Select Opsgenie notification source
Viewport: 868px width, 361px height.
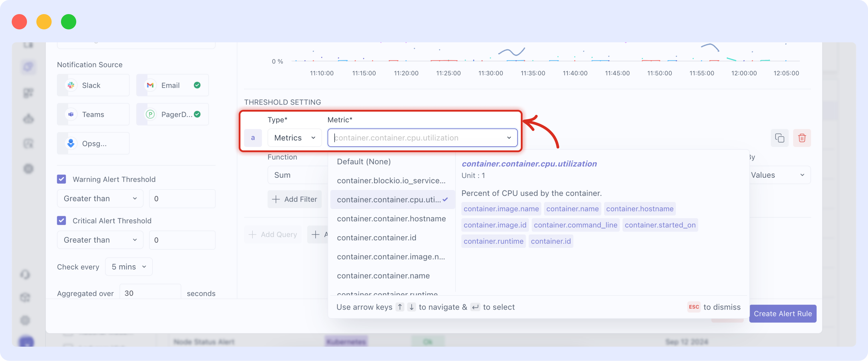click(x=93, y=143)
